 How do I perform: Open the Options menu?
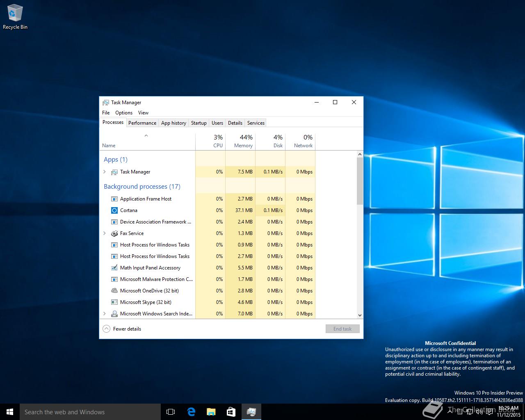124,113
